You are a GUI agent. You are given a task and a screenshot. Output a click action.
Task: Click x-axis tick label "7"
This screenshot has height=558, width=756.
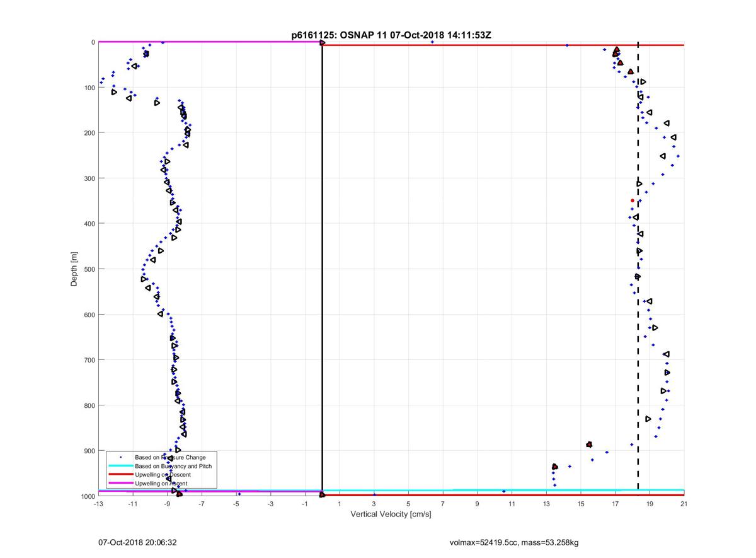click(x=443, y=504)
